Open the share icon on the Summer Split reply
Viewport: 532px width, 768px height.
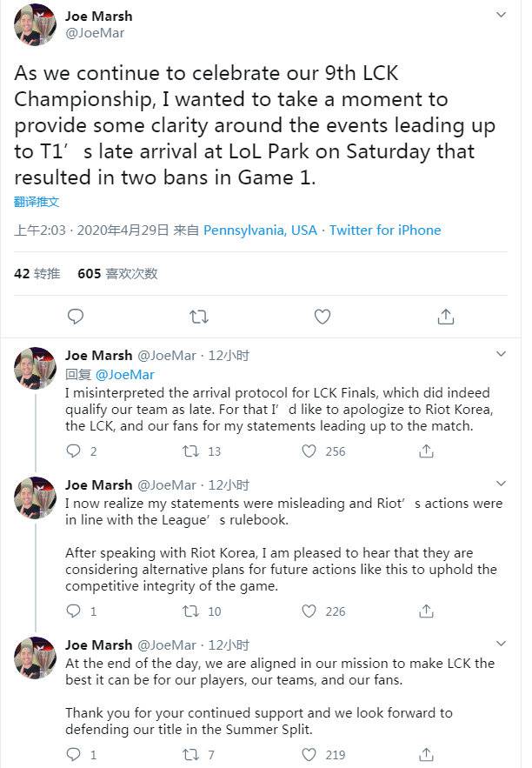(425, 753)
